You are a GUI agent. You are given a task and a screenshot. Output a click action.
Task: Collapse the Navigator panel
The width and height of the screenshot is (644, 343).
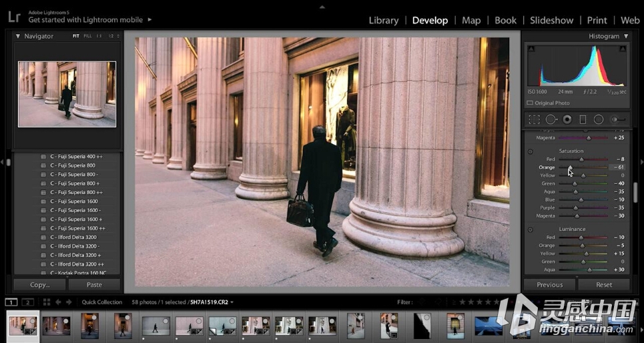[x=17, y=36]
